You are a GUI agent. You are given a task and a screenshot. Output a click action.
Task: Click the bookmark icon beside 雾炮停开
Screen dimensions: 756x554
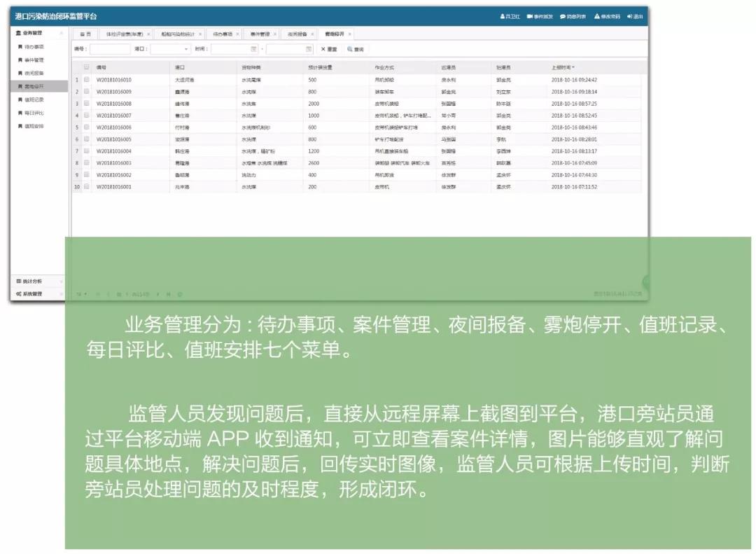[20, 86]
